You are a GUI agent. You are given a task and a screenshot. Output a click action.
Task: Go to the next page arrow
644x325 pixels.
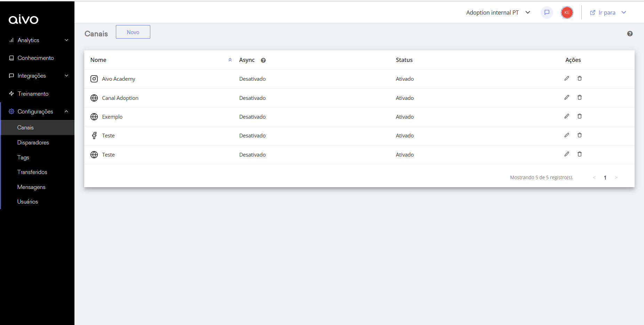point(616,177)
